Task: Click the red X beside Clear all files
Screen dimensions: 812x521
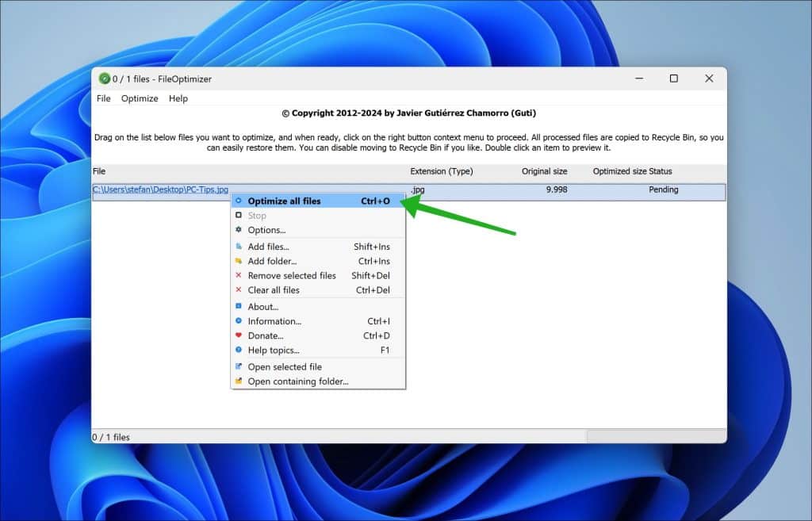Action: (238, 289)
